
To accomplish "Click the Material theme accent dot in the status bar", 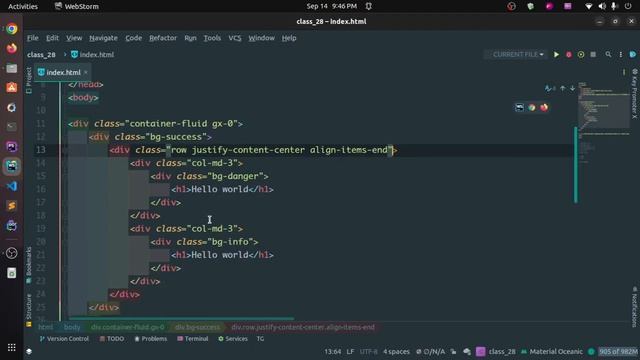I will point(591,351).
